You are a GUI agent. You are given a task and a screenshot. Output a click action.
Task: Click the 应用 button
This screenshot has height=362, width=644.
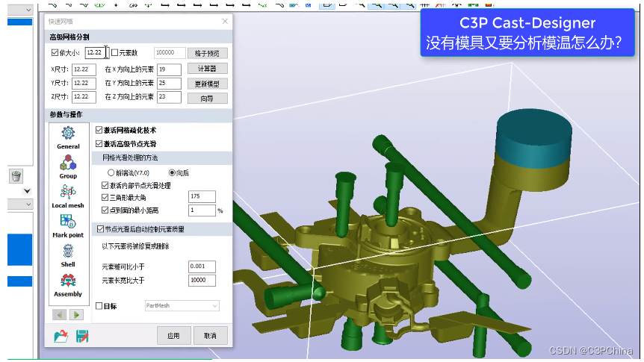[174, 335]
